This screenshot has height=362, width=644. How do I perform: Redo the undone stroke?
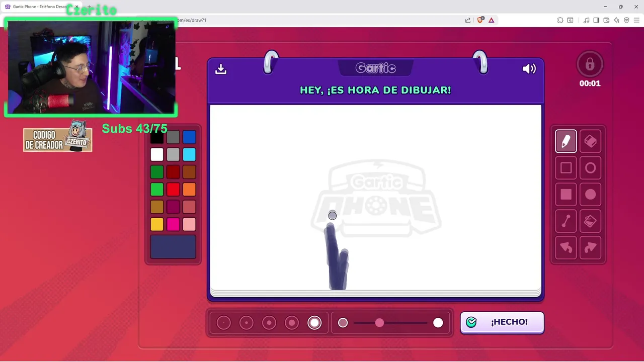[590, 247]
